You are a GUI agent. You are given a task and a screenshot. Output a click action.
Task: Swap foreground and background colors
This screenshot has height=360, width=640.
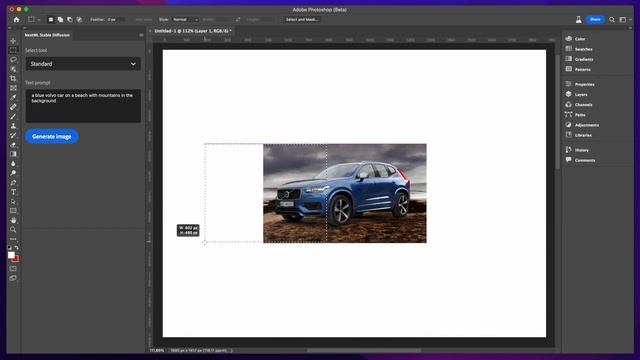16,247
